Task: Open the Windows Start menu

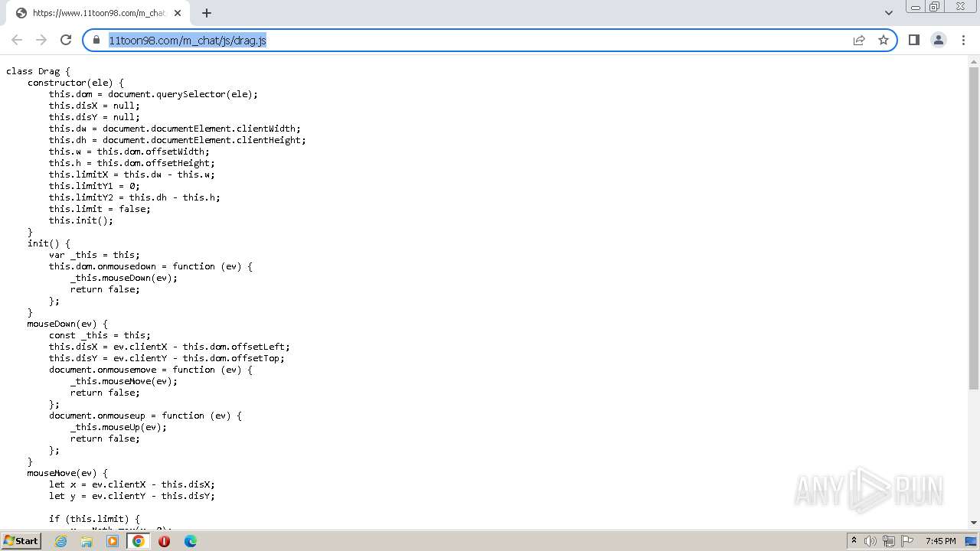Action: point(21,541)
